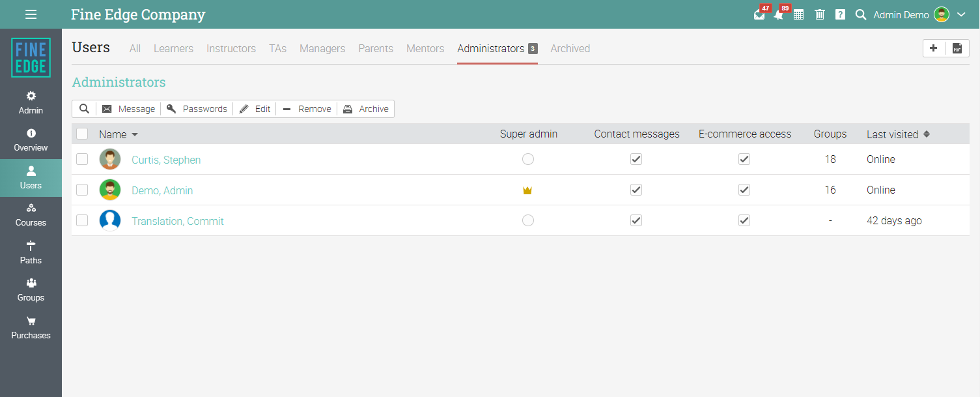The height and width of the screenshot is (397, 980).
Task: Make Curtis, Stephen super admin
Action: pos(528,159)
